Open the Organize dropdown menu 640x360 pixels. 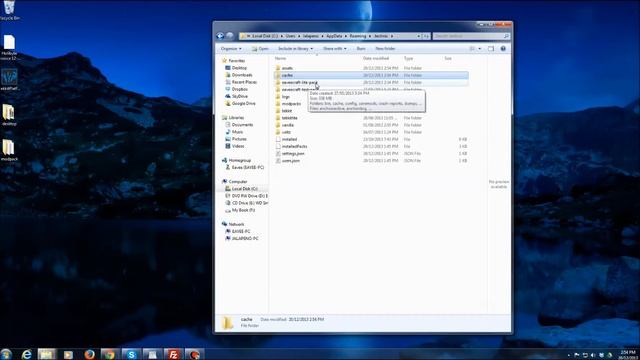231,49
